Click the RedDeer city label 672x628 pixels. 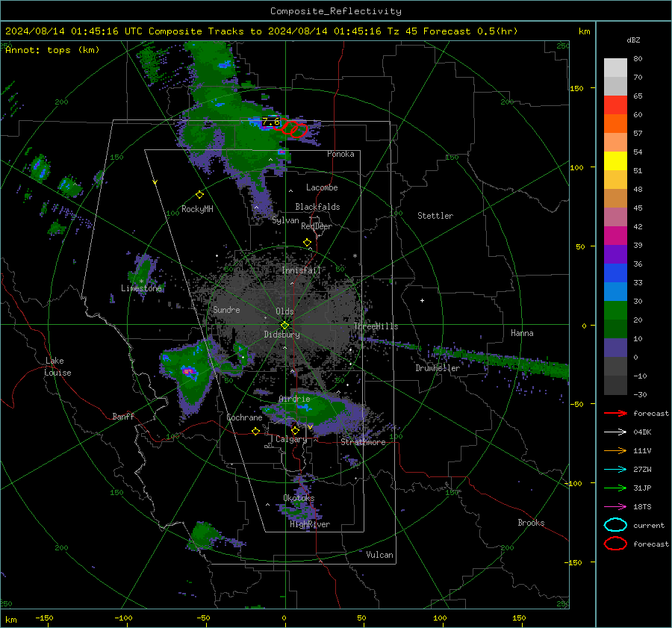pyautogui.click(x=317, y=226)
